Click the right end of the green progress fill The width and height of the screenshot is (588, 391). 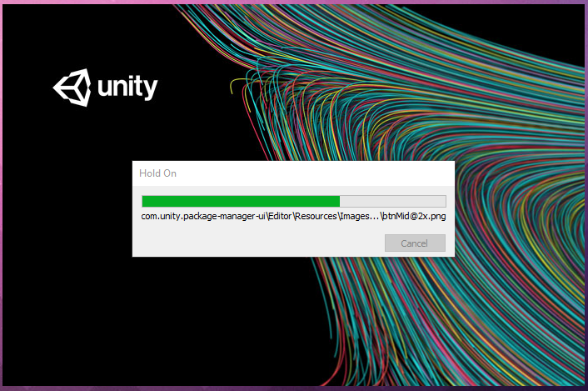(337, 201)
